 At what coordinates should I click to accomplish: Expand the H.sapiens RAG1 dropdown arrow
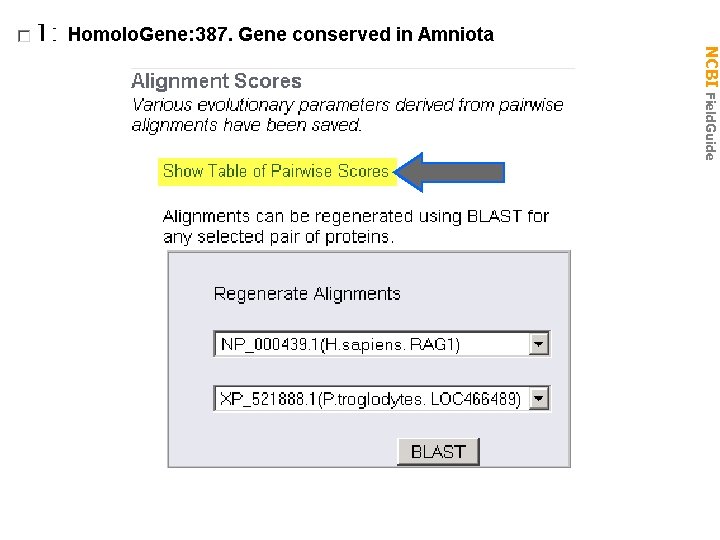[x=539, y=344]
